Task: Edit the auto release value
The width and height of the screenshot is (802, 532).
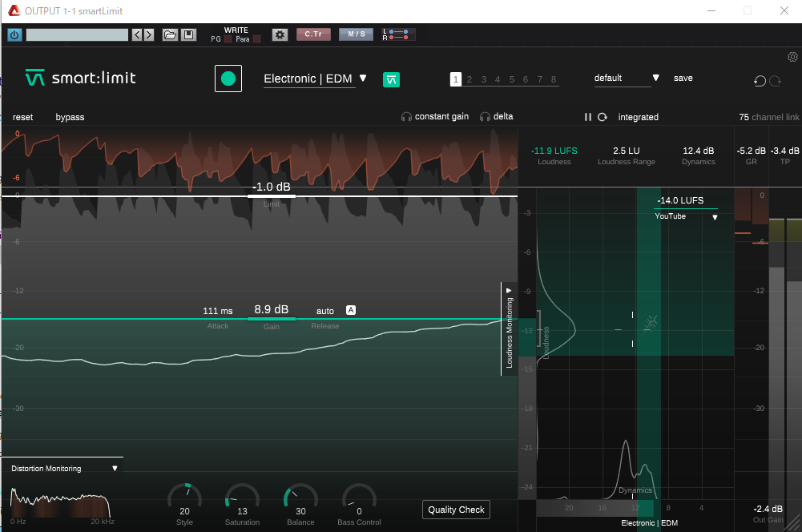Action: click(x=324, y=311)
